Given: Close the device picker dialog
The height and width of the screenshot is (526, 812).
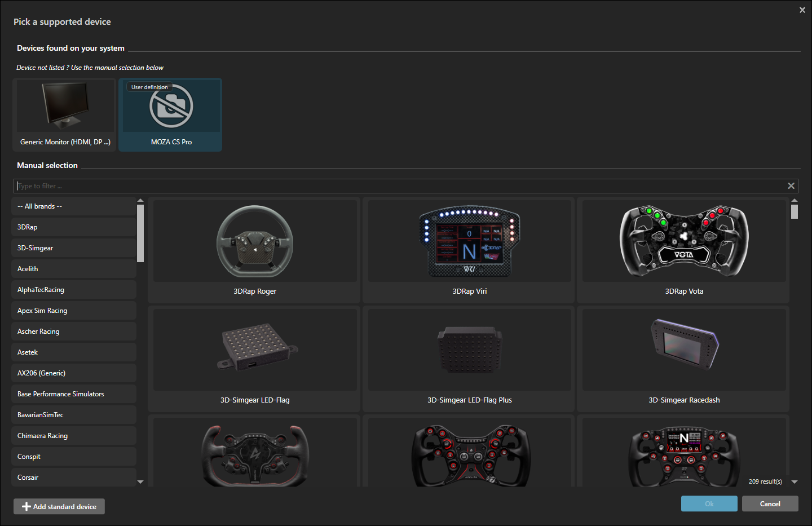Looking at the screenshot, I should [x=802, y=10].
